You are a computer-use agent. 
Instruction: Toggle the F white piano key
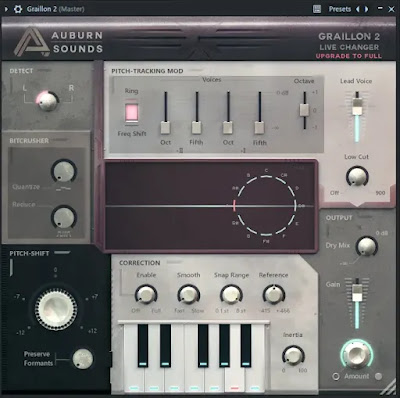click(x=194, y=380)
